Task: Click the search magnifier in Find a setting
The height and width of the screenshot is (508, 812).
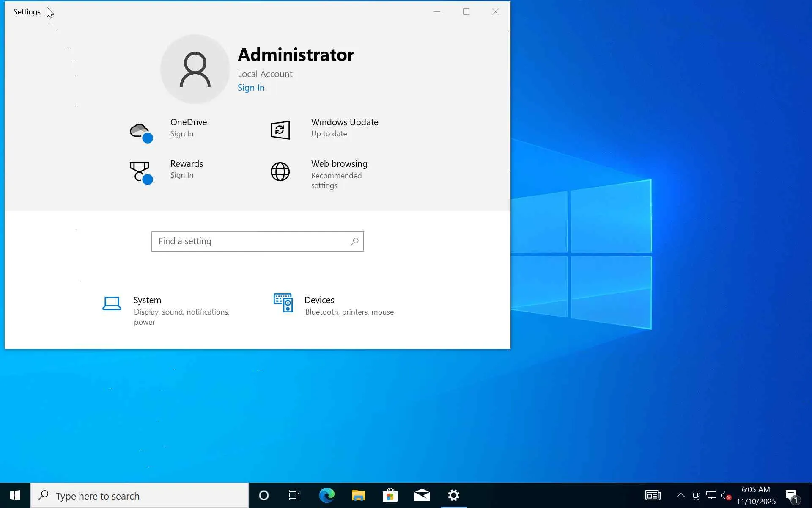Action: (354, 241)
